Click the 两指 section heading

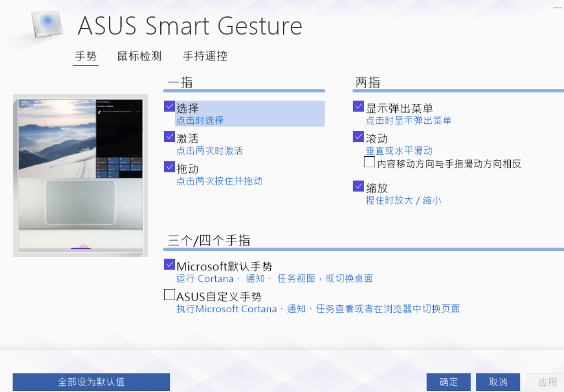[x=368, y=82]
